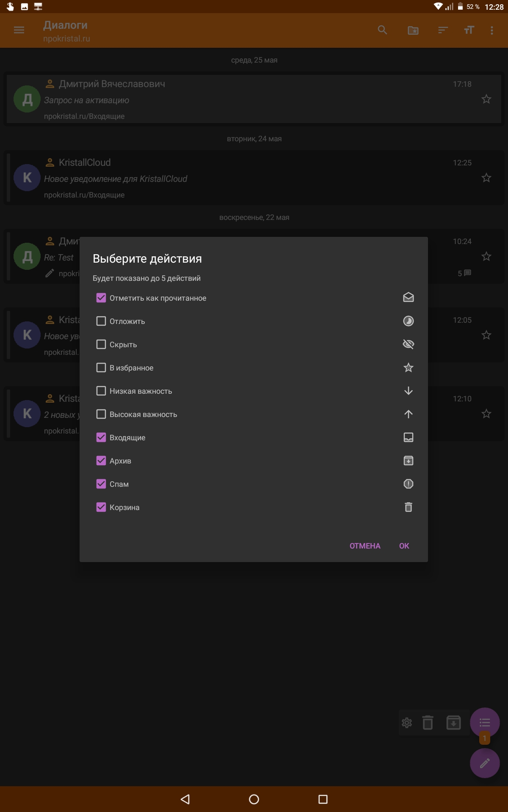Open the hamburger navigation menu
This screenshot has height=812, width=508.
(19, 30)
